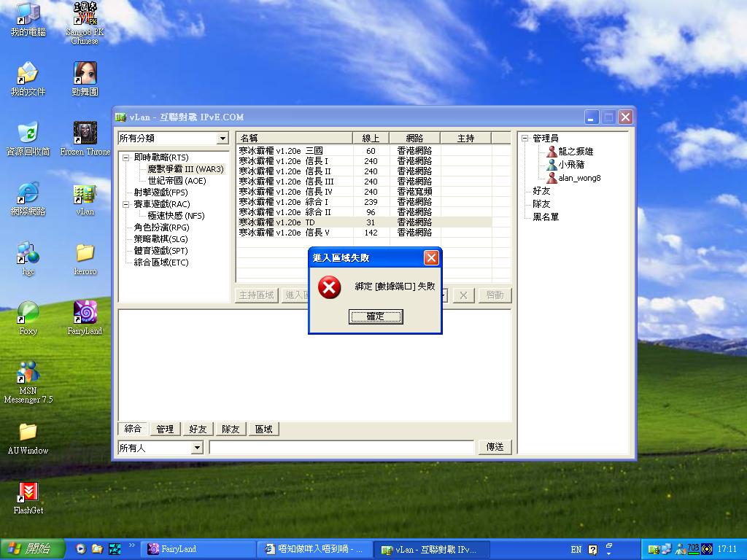747x560 pixels.
Task: Open the keroro folder on the desktop
Action: tap(85, 254)
